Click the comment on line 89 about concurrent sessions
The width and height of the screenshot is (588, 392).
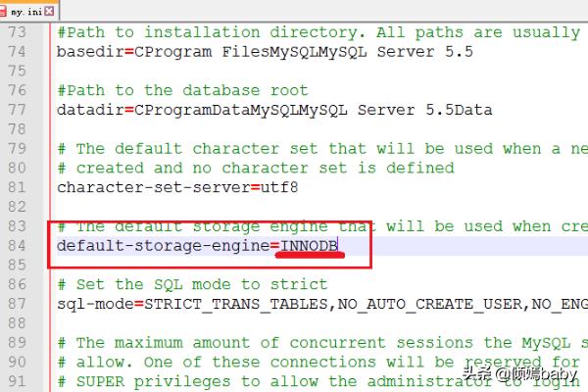322,343
